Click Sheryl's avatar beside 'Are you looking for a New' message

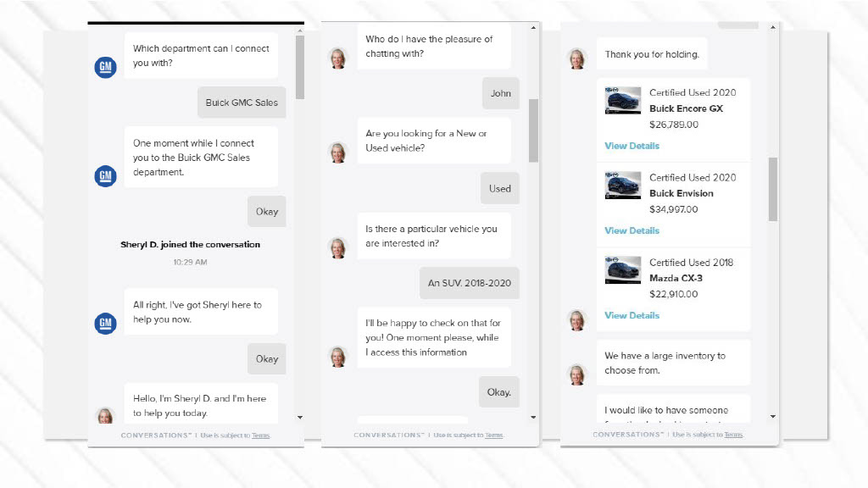coord(338,152)
